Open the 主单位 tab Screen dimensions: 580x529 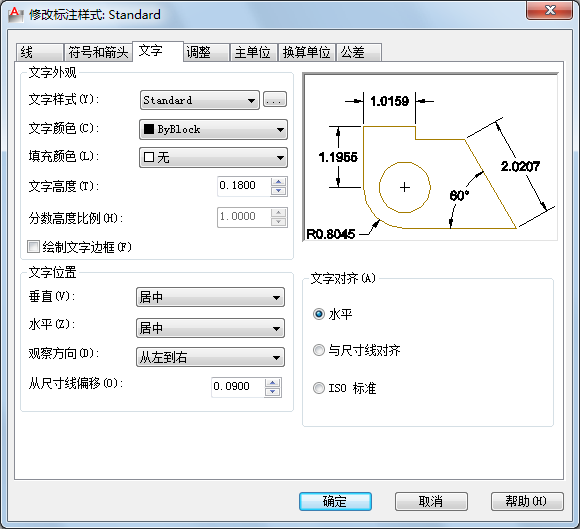coord(253,52)
